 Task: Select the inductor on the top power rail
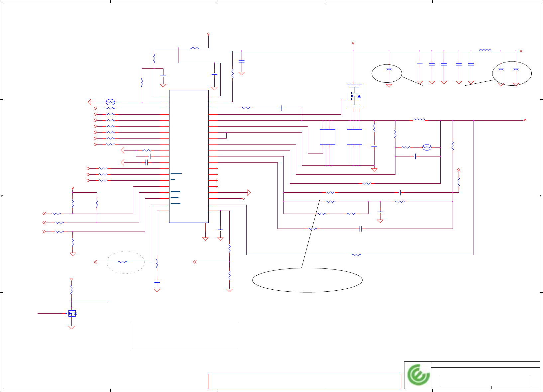coord(485,50)
